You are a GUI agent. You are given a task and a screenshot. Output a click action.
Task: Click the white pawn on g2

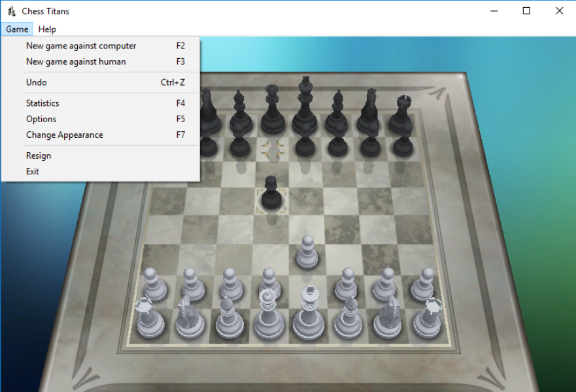tap(385, 284)
